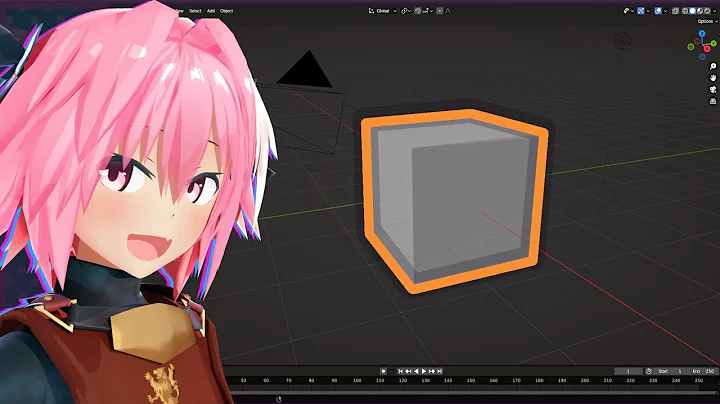
Task: Click the current frame field showing 1
Action: pos(628,371)
